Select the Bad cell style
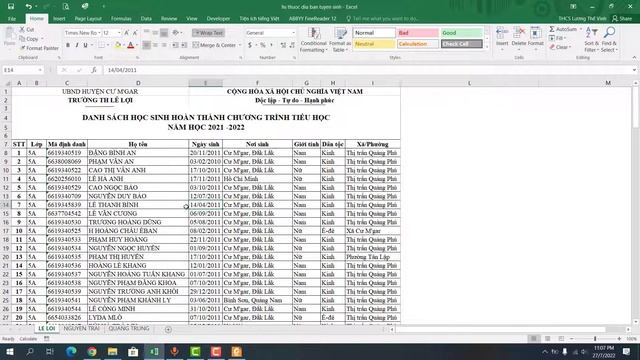The width and height of the screenshot is (640, 360). [418, 33]
